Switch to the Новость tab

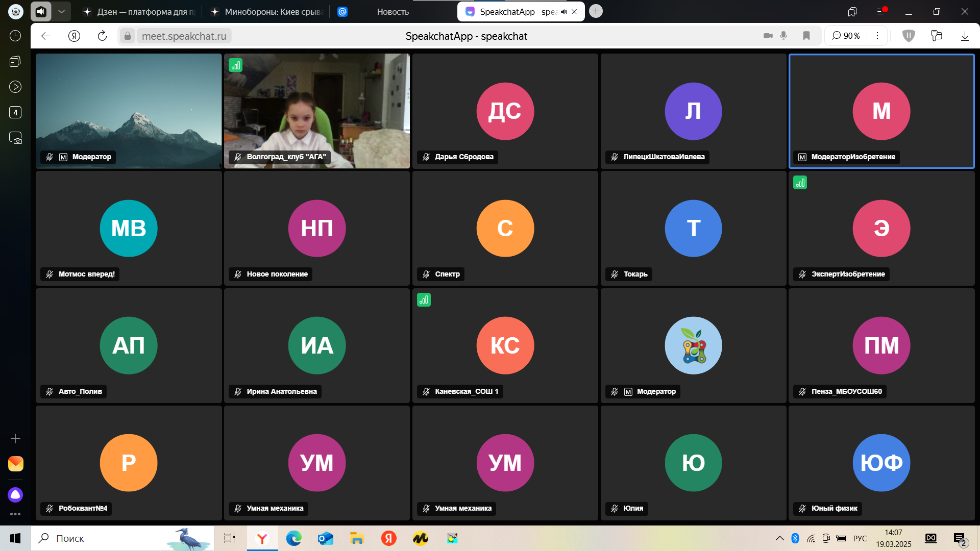click(x=393, y=11)
